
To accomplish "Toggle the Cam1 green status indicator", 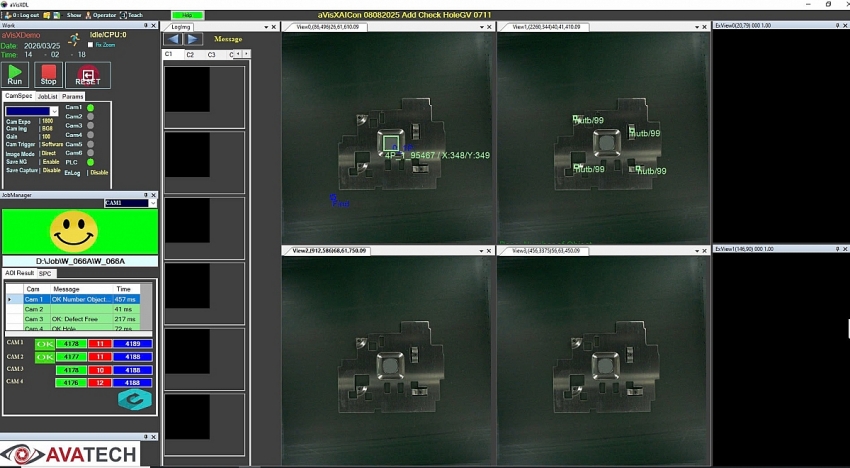I will point(90,108).
